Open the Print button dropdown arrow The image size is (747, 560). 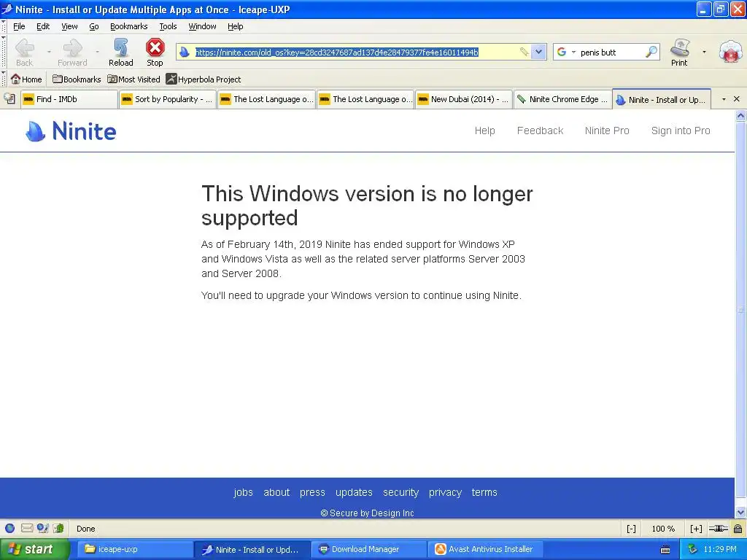coord(704,52)
